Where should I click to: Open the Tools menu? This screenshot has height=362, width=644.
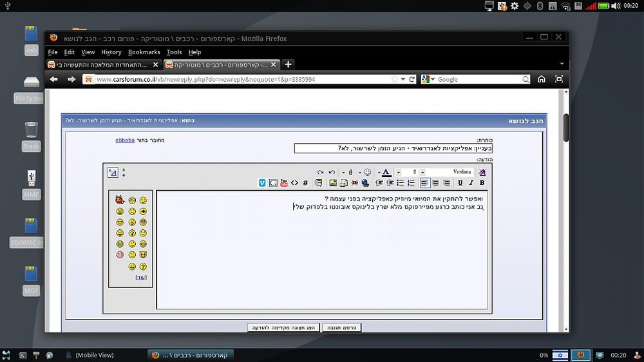point(174,52)
